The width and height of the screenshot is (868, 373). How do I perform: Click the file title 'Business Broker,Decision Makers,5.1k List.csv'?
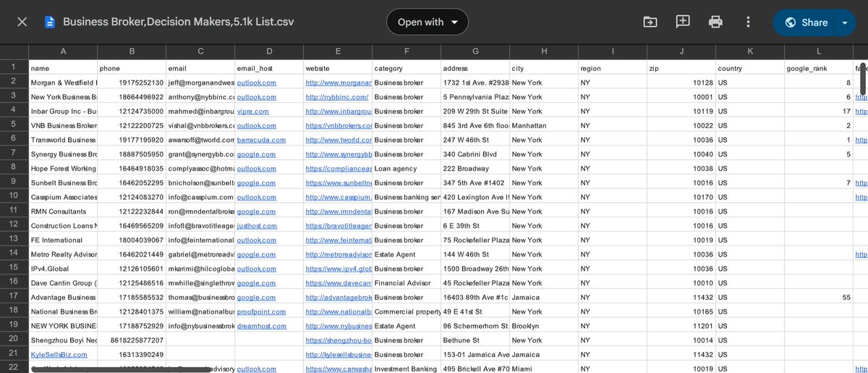[179, 22]
